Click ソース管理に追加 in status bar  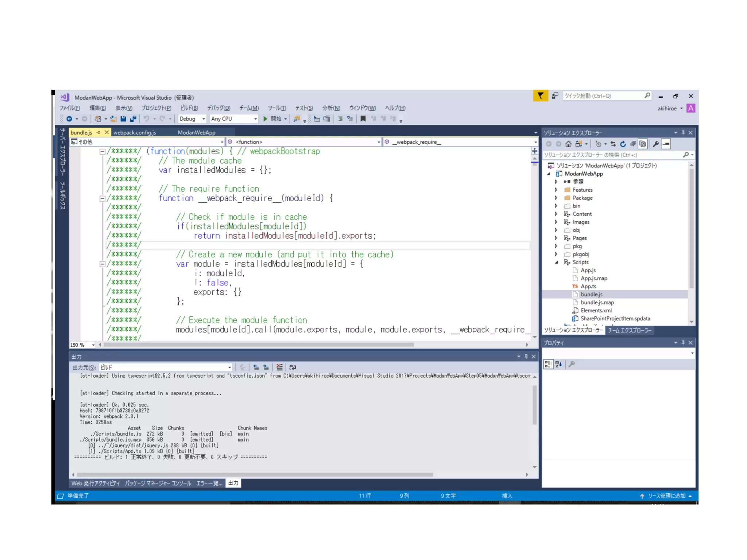(x=666, y=496)
